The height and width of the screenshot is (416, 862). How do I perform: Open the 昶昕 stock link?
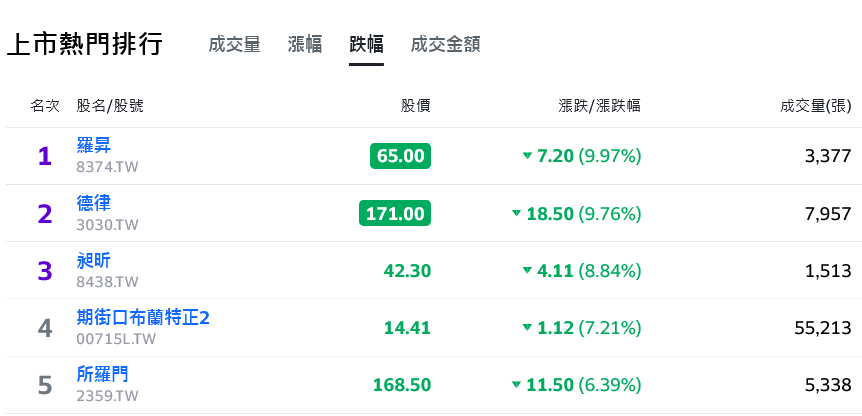pyautogui.click(x=93, y=260)
